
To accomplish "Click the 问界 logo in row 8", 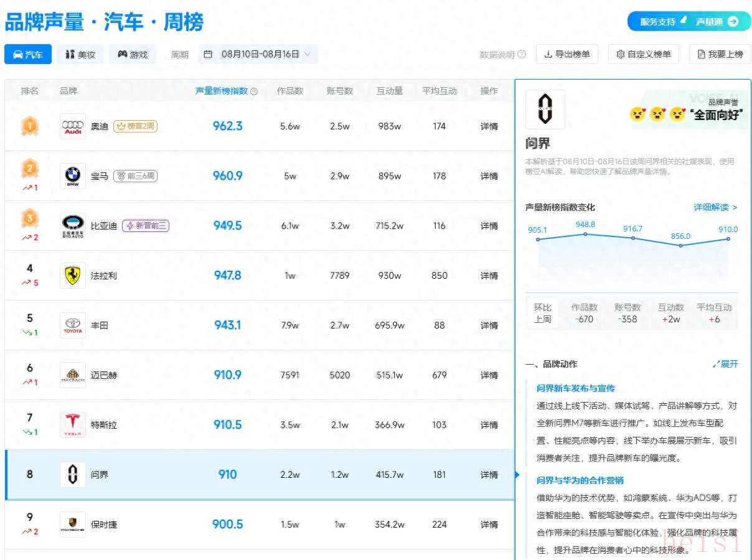I will click(x=73, y=475).
